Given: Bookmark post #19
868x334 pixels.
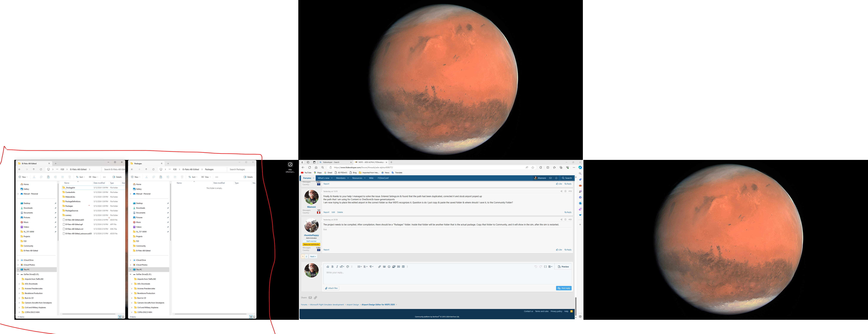Looking at the screenshot, I should (x=565, y=191).
